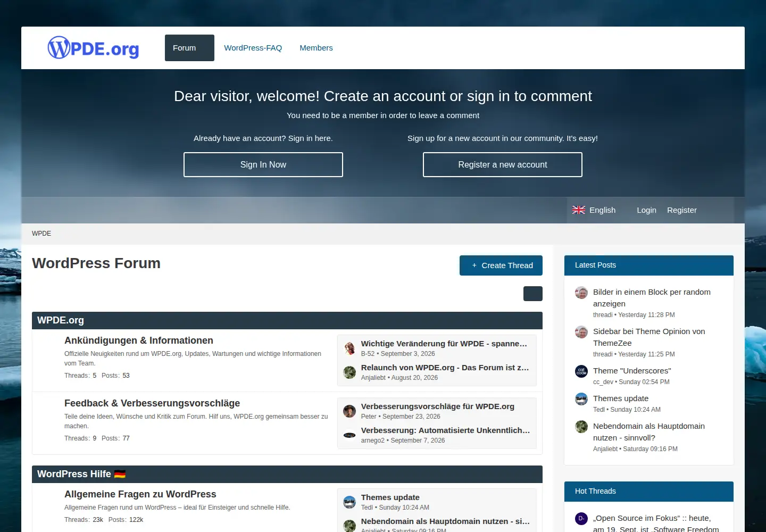Open Themes update in Latest Posts
Screen dimensions: 766x532
pyautogui.click(x=621, y=398)
